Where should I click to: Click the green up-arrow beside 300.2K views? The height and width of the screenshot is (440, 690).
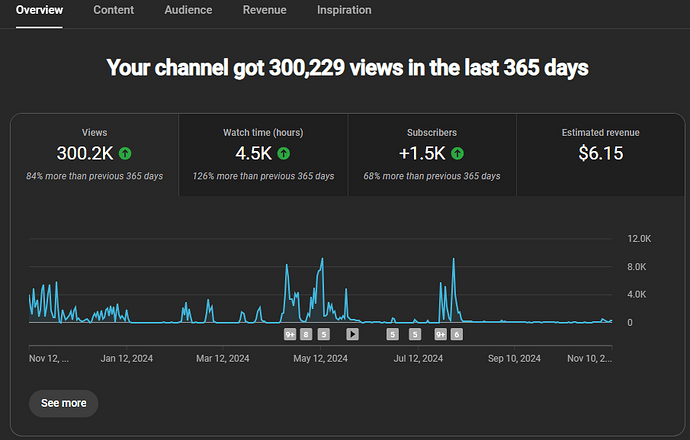click(x=125, y=154)
